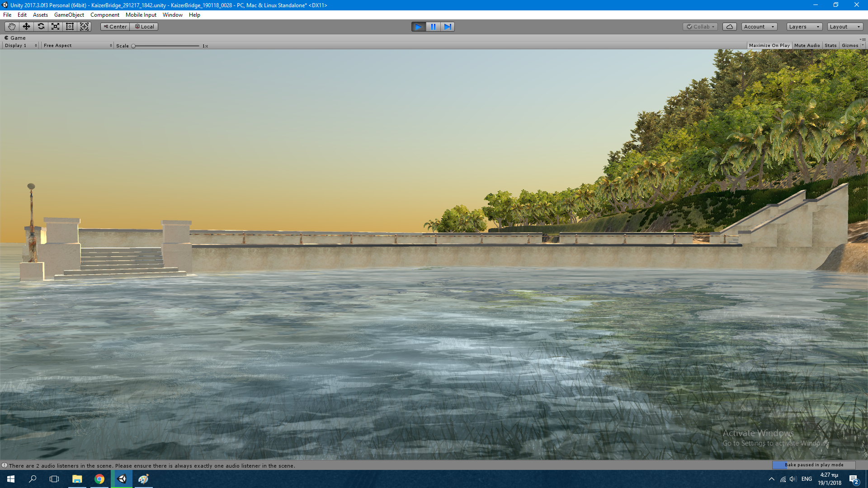The height and width of the screenshot is (488, 868).
Task: Select the Rect transform tool
Action: click(70, 27)
